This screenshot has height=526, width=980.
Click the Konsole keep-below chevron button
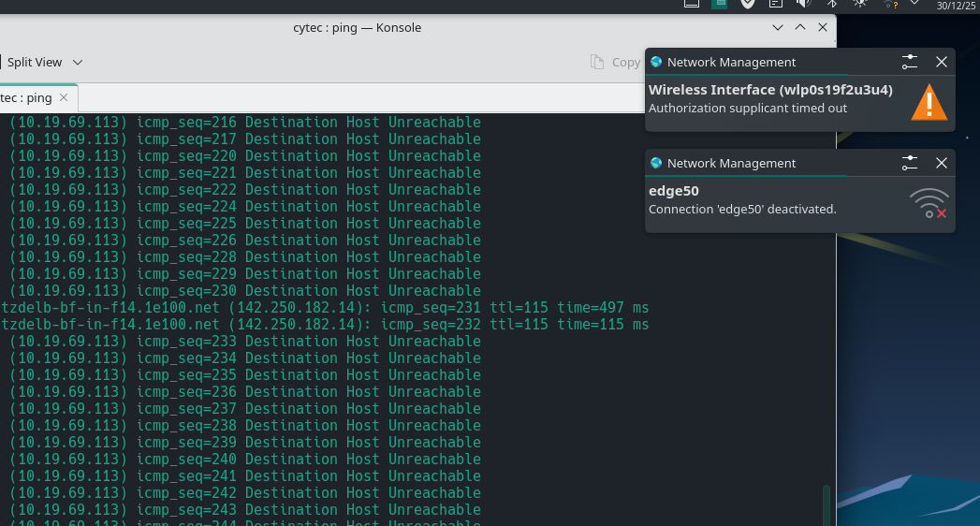tap(777, 28)
